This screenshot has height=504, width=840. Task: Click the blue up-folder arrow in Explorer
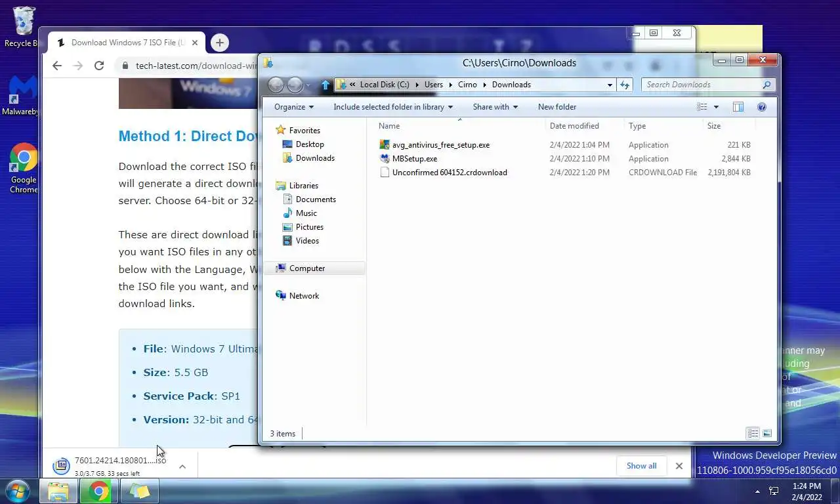[325, 85]
